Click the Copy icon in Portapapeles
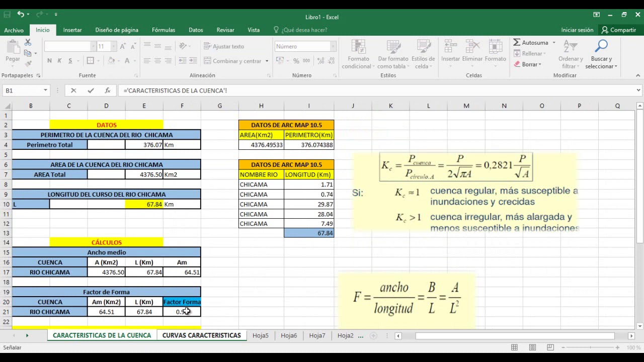 click(28, 53)
